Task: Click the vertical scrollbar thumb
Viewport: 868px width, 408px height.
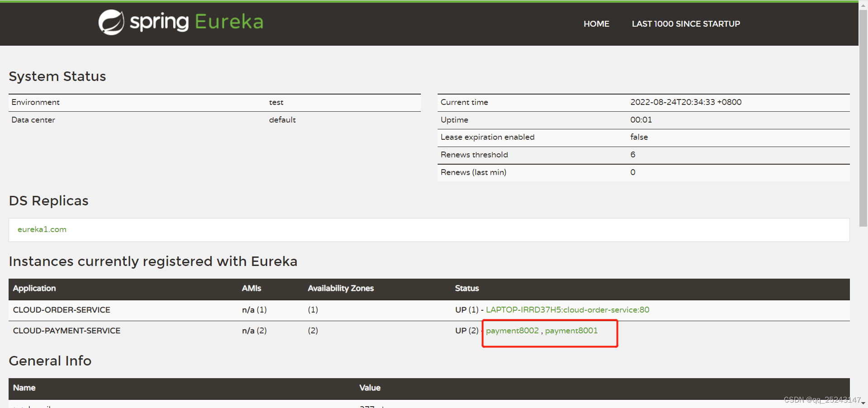Action: [x=863, y=118]
